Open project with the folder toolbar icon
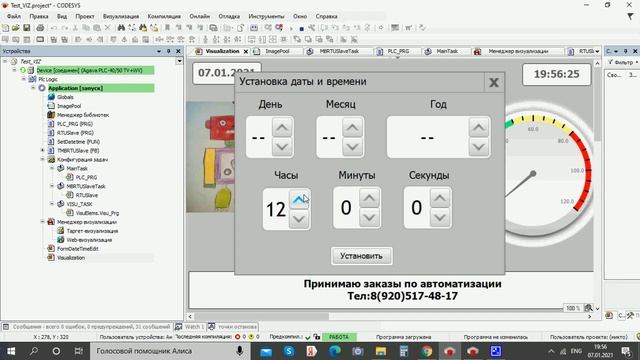 16,28
